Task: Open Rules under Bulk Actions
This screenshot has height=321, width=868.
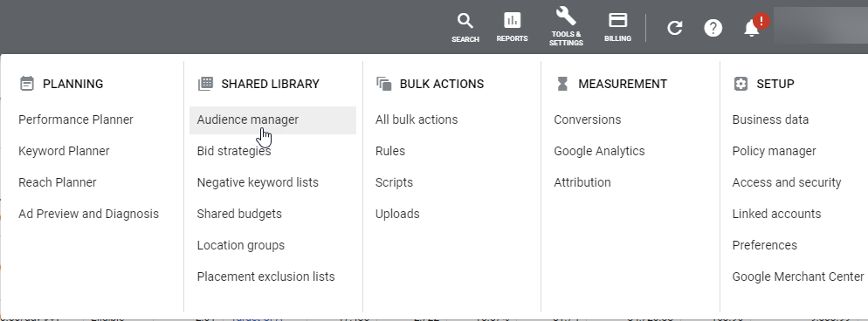Action: (390, 152)
